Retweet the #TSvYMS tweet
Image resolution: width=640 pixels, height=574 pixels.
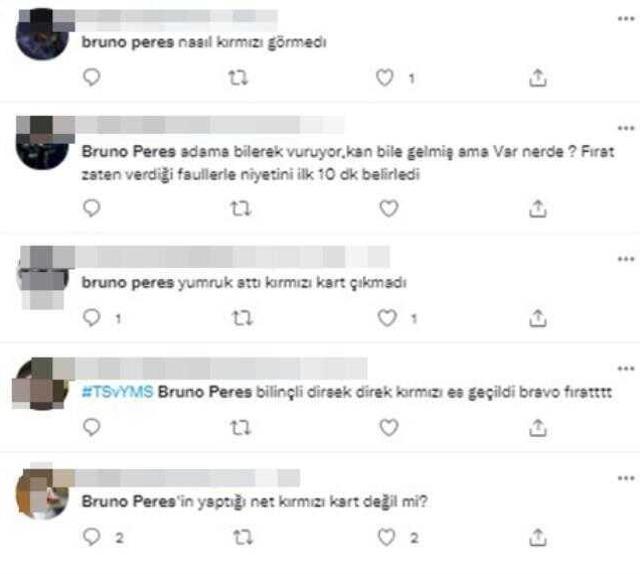240,428
